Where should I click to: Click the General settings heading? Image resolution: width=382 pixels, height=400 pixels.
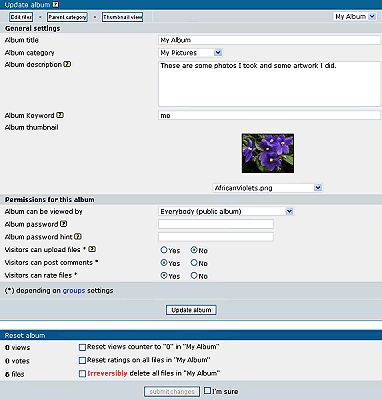33,28
